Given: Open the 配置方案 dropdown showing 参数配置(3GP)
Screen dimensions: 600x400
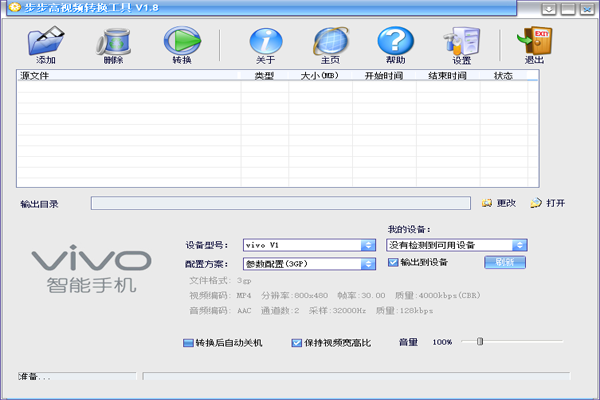Looking at the screenshot, I should (309, 264).
